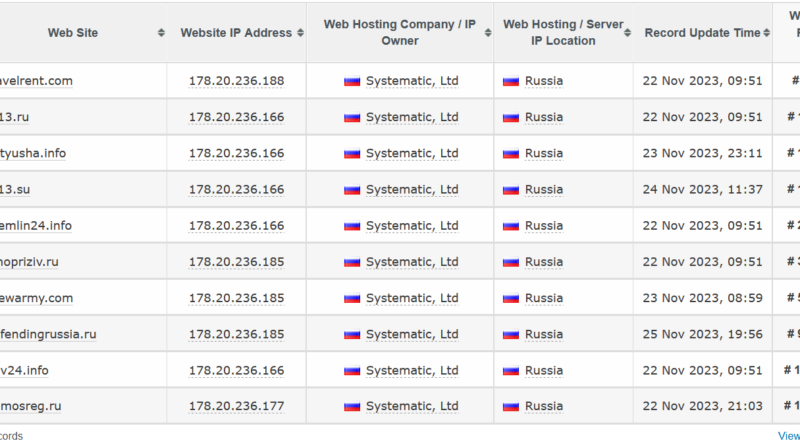Click update time 23 Nov 2023, 08:59
Screen dimensions: 800x445
[x=703, y=298]
